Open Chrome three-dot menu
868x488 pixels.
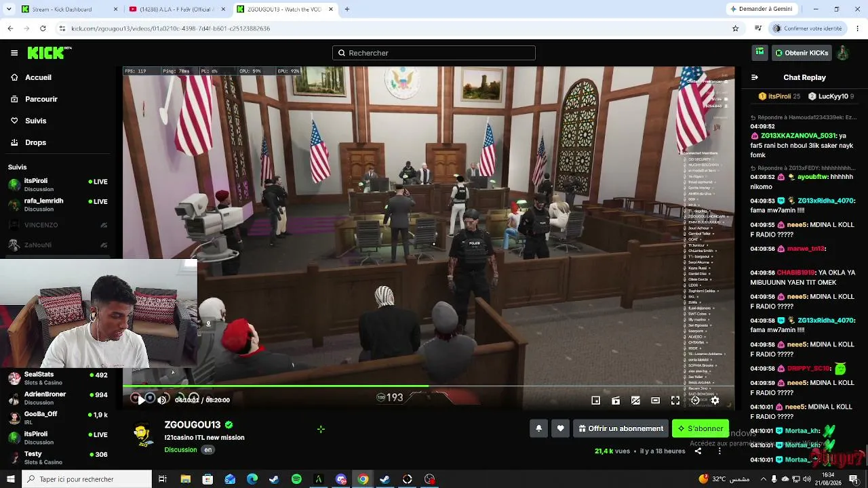[858, 28]
